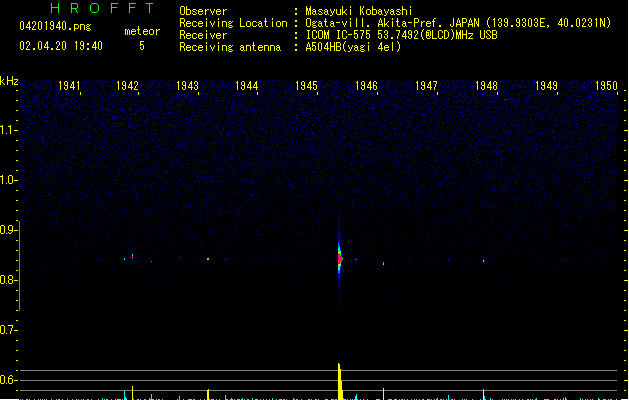
Task: Click the bright red meteor echo in spectrogram
Action: click(x=339, y=258)
